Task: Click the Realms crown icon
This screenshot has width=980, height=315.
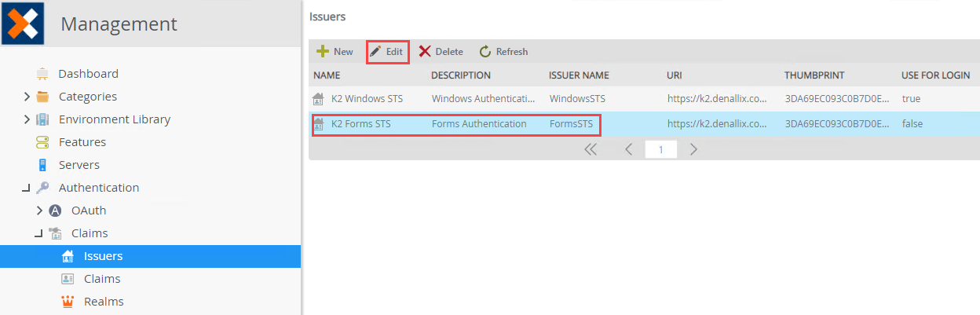Action: [x=68, y=302]
